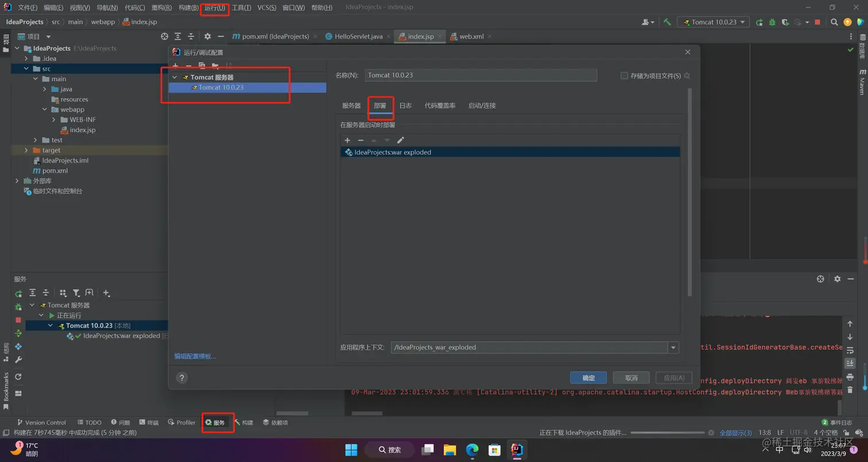Click the green Rerun Tomcat icon in top toolbar
The width and height of the screenshot is (868, 462).
(x=759, y=22)
